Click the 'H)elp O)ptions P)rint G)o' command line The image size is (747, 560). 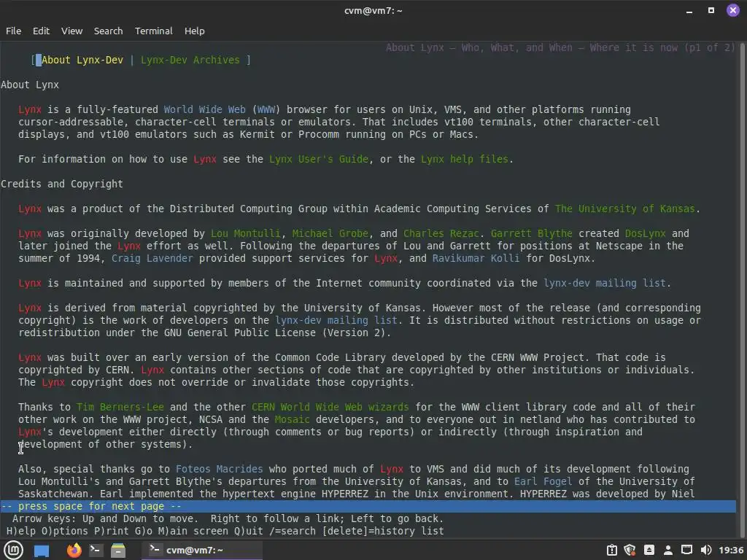pyautogui.click(x=225, y=531)
